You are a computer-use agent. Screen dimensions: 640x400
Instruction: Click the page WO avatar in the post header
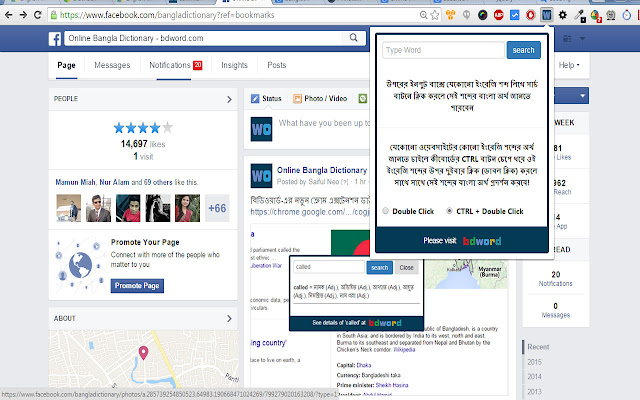[261, 176]
